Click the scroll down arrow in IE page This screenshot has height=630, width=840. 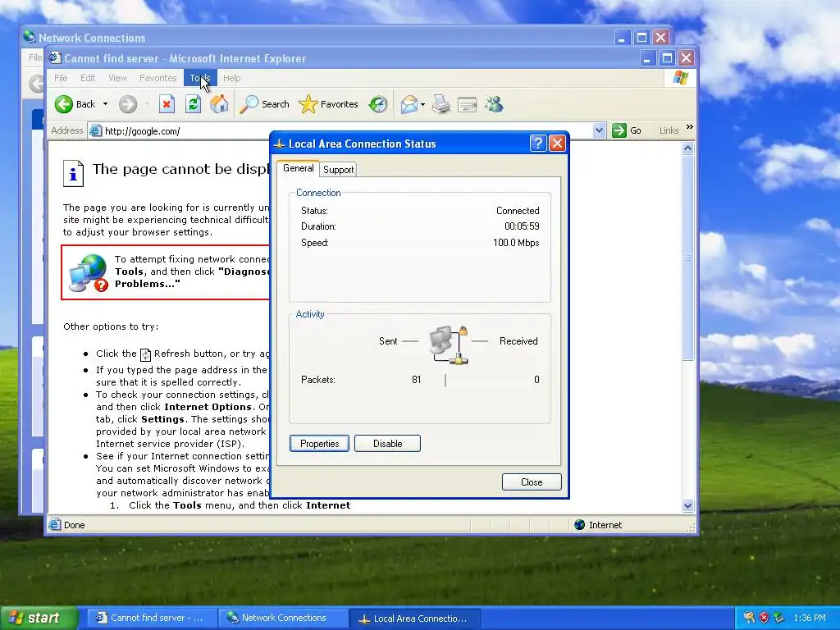click(x=688, y=505)
